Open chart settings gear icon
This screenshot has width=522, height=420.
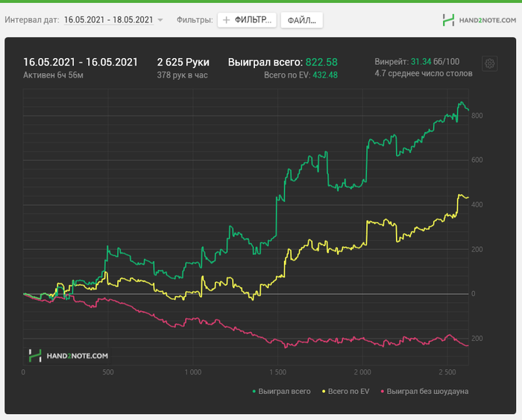point(489,63)
